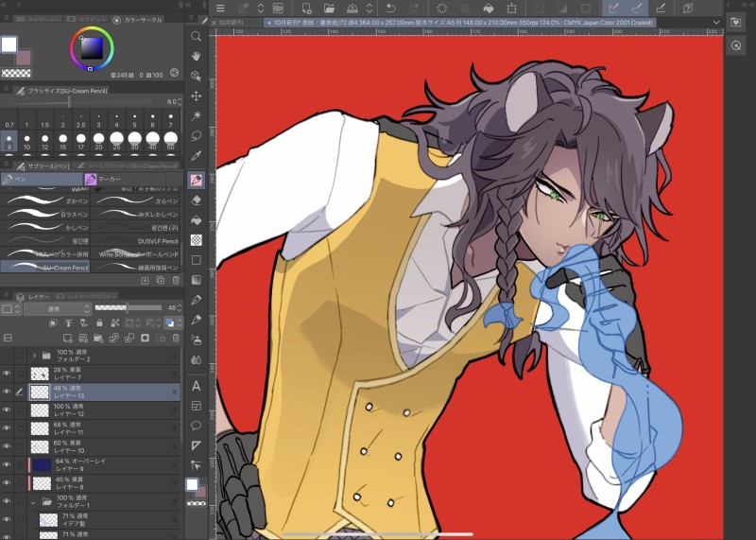This screenshot has height=540, width=756.
Task: Select the Zoom magnifier tool
Action: [196, 36]
